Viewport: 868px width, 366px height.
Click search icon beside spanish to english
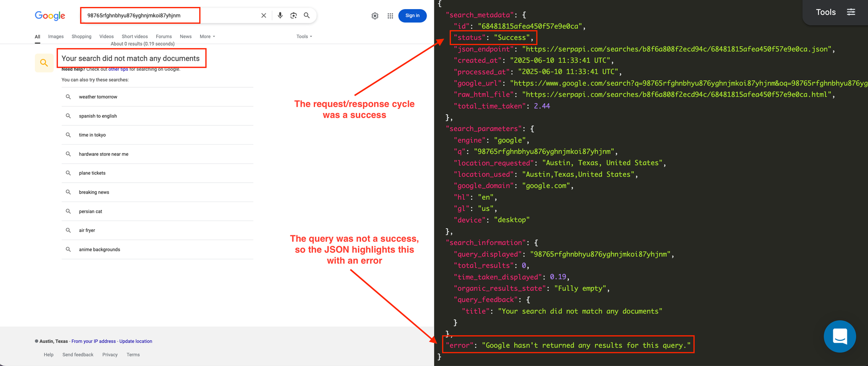click(x=68, y=116)
